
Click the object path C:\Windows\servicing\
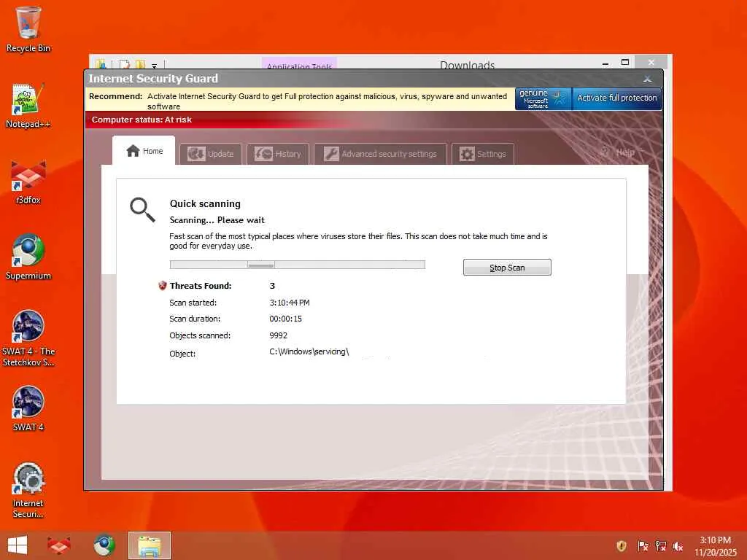[309, 352]
